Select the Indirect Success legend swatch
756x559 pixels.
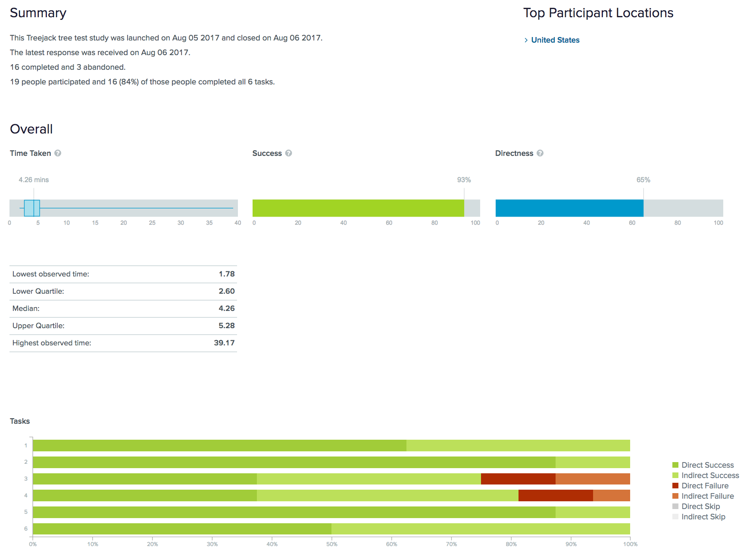pos(675,475)
